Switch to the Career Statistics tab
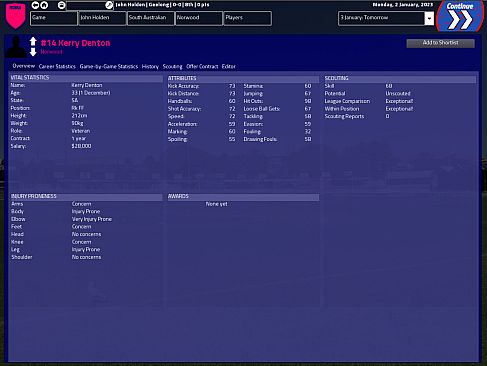Image resolution: width=487 pixels, height=366 pixels. [x=57, y=66]
